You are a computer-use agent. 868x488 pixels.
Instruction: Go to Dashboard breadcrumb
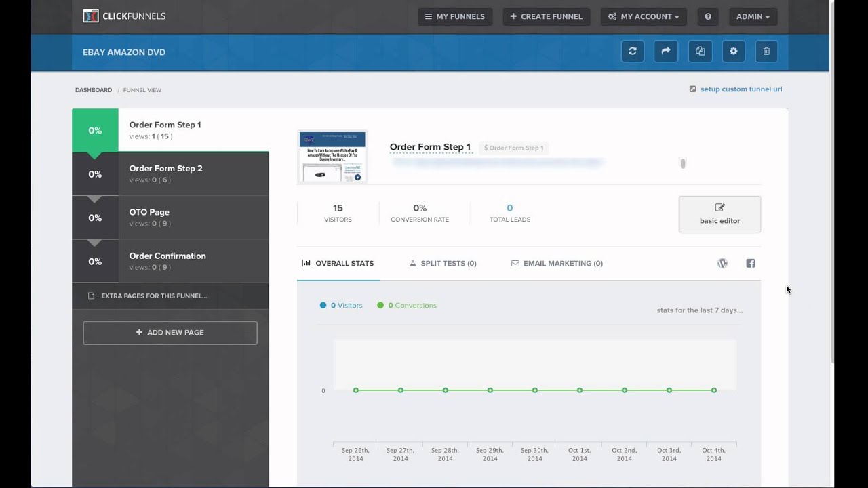click(x=94, y=90)
